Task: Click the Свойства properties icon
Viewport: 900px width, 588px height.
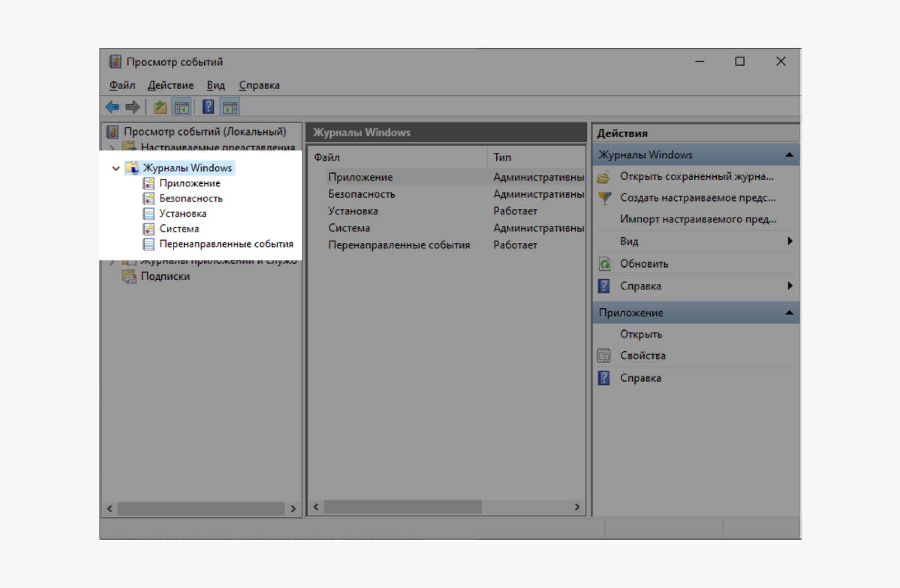Action: coord(604,356)
